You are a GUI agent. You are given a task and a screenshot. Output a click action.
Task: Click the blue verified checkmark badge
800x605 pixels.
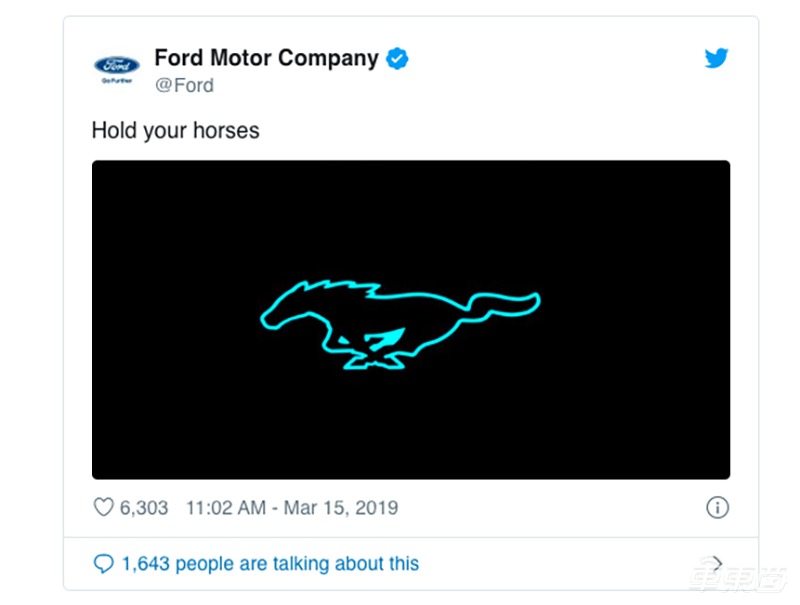point(397,58)
